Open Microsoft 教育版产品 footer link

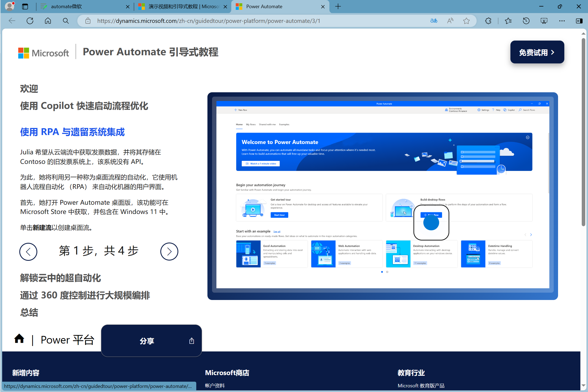tap(421, 385)
